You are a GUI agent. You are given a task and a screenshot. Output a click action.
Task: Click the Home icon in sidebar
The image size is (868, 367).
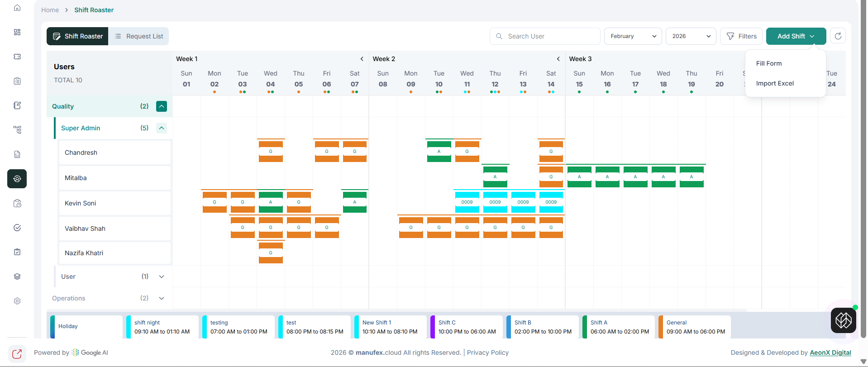pyautogui.click(x=17, y=8)
